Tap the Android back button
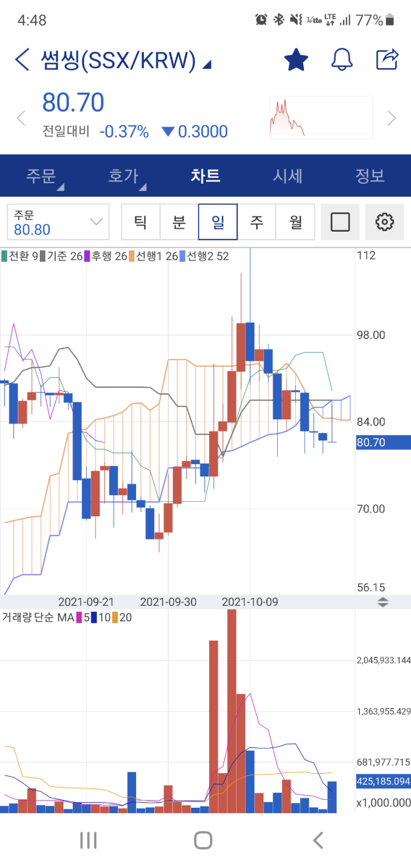The width and height of the screenshot is (411, 868). (318, 840)
